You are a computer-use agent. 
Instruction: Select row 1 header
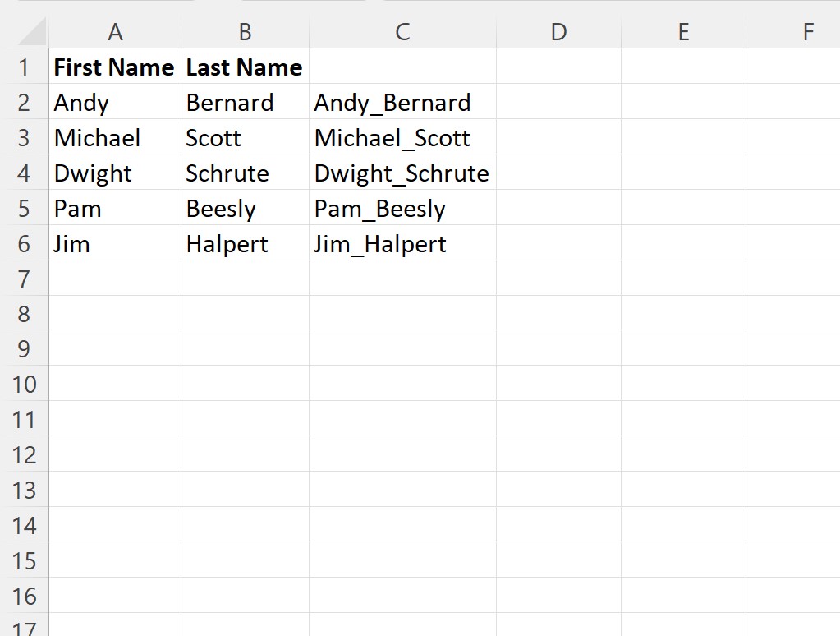24,67
